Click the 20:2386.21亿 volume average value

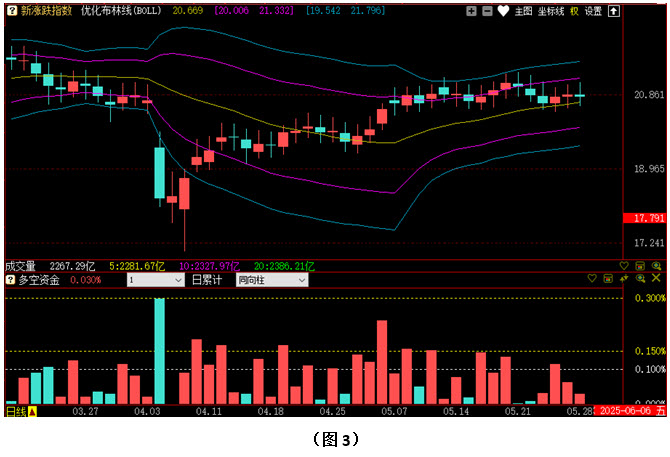pyautogui.click(x=284, y=266)
